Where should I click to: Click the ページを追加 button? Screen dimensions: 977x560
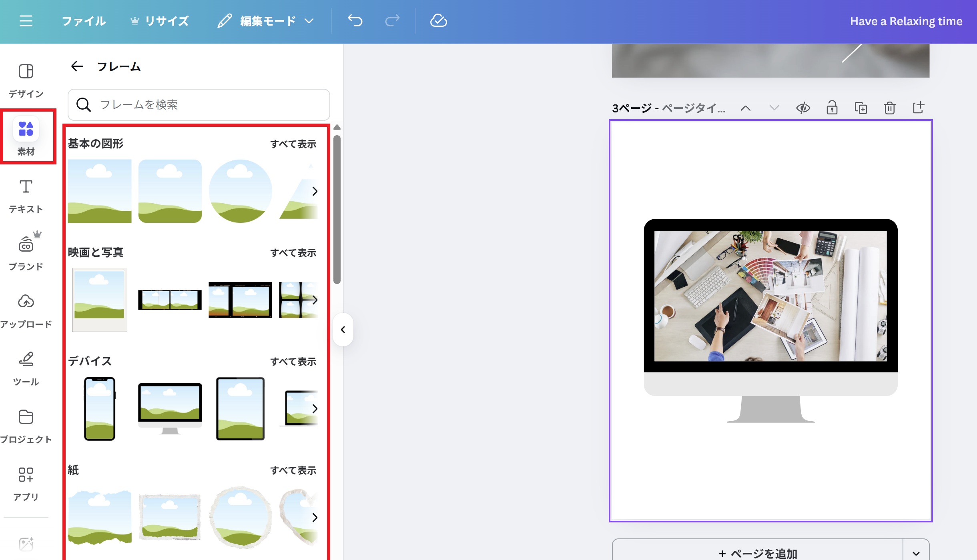pyautogui.click(x=758, y=553)
